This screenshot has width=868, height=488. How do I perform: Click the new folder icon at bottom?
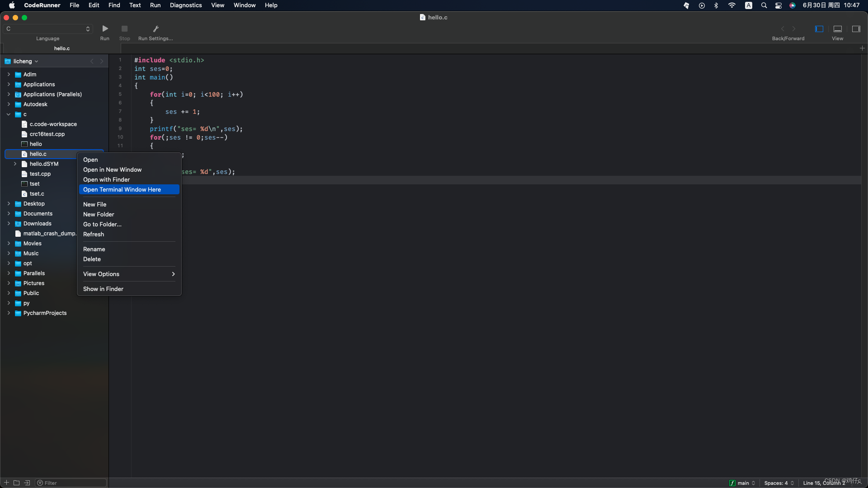click(x=17, y=483)
